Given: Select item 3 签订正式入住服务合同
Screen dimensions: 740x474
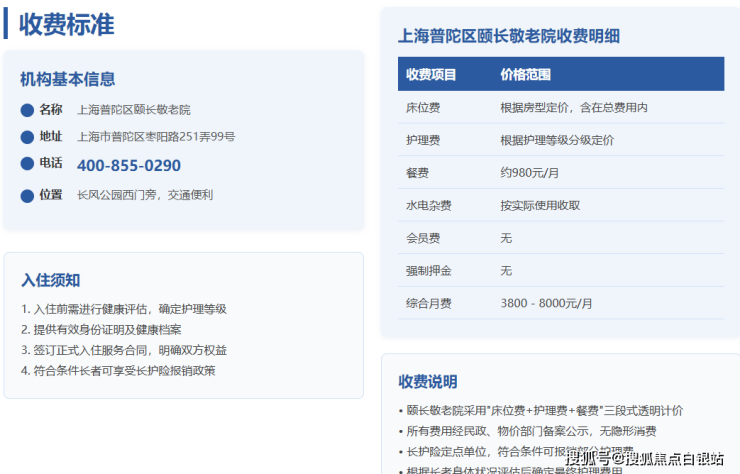Looking at the screenshot, I should click(x=124, y=350).
